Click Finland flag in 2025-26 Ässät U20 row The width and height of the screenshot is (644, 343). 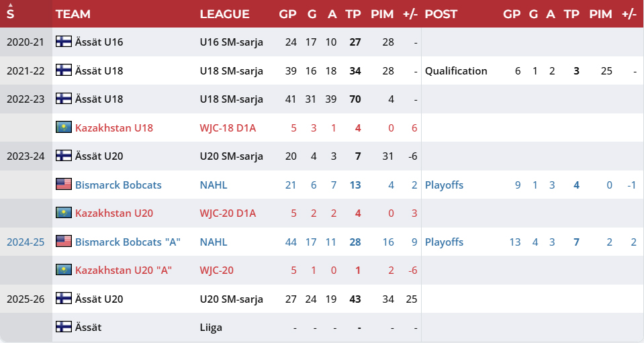point(64,299)
